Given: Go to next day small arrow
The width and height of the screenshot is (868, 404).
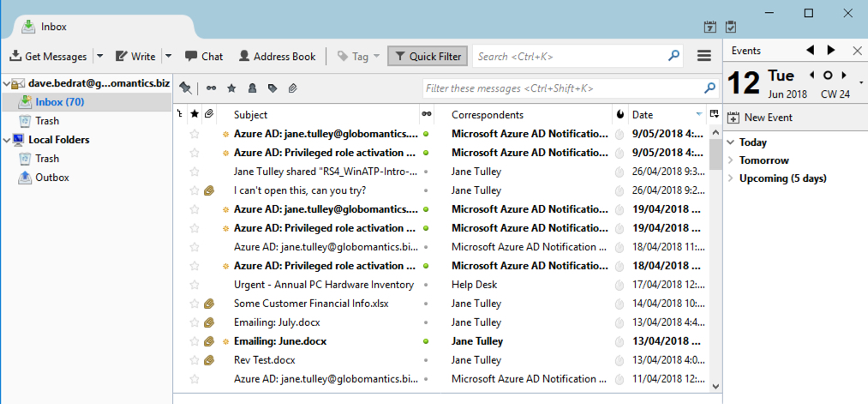Looking at the screenshot, I should tap(844, 75).
